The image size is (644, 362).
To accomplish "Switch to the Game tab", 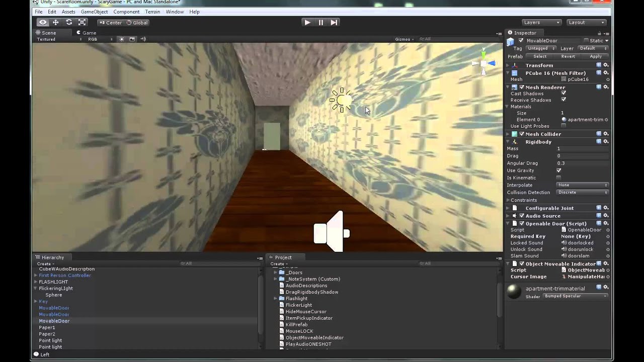I will click(x=86, y=33).
